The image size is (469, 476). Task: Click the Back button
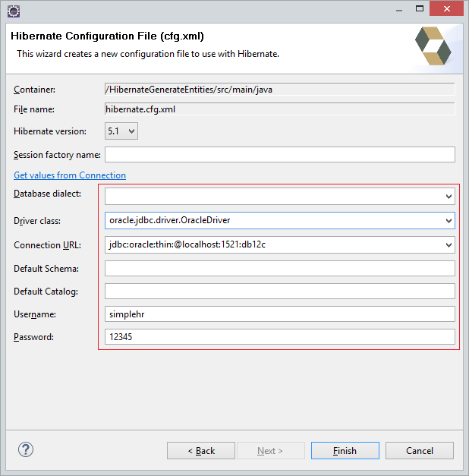pyautogui.click(x=201, y=450)
